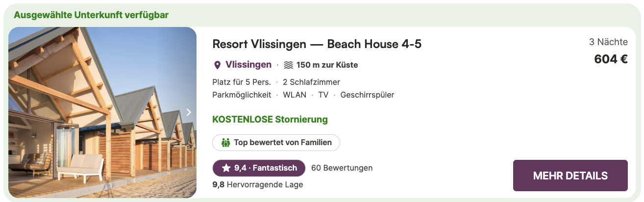Click the 'Ausgewählte Unterkunft verfügbar' heading

coord(91,15)
